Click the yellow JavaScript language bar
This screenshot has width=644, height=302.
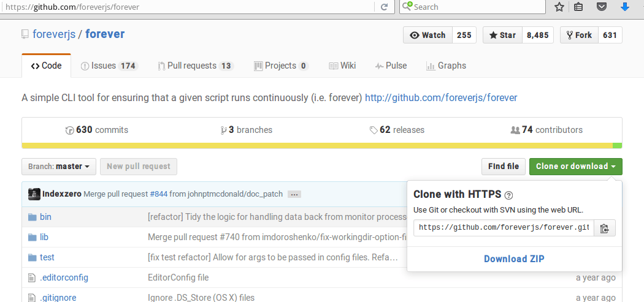pos(317,146)
